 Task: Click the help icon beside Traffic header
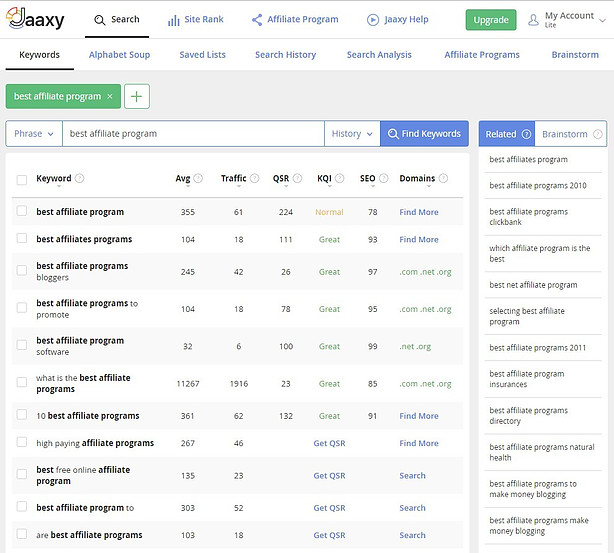255,179
